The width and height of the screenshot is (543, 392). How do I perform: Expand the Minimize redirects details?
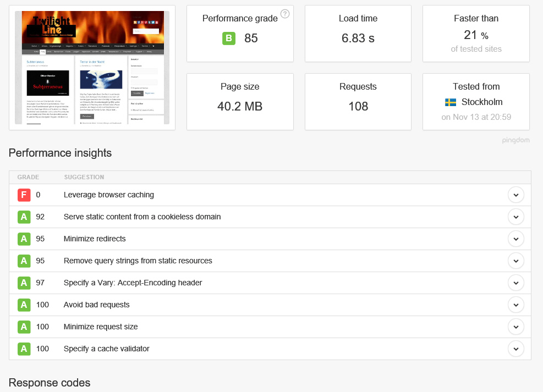click(515, 239)
